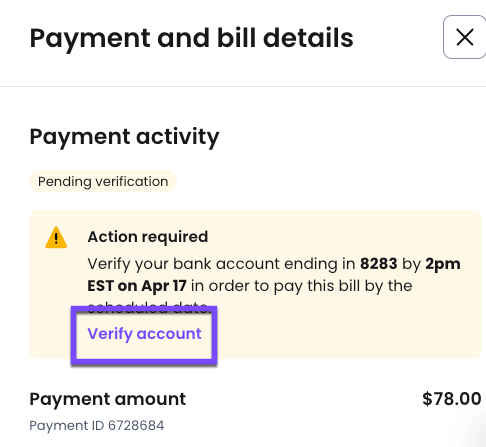Click the Payment and bill details heading
486x447 pixels.
191,39
